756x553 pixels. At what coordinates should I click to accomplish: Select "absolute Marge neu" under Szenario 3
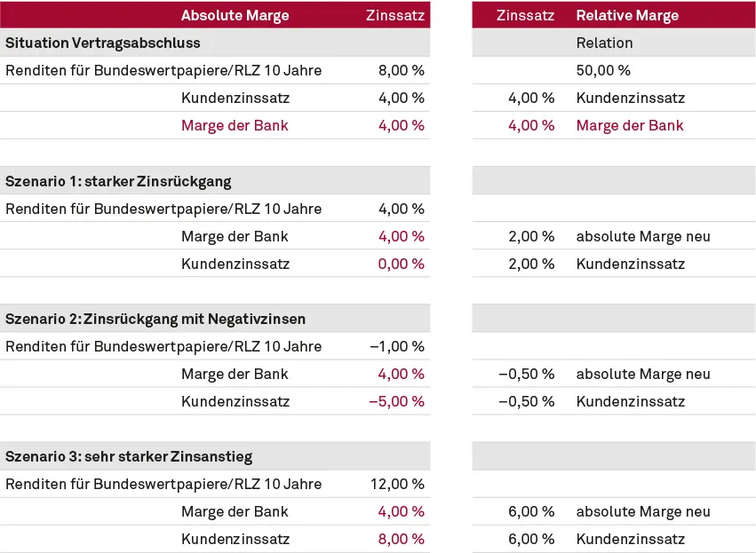click(643, 511)
